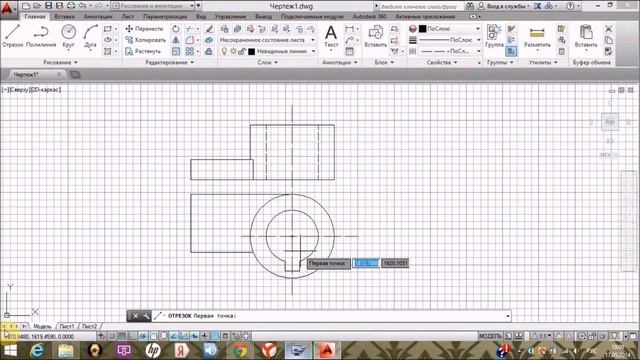Select the Отрезок (Line) tool
Image resolution: width=640 pixels, height=360 pixels.
click(12, 36)
